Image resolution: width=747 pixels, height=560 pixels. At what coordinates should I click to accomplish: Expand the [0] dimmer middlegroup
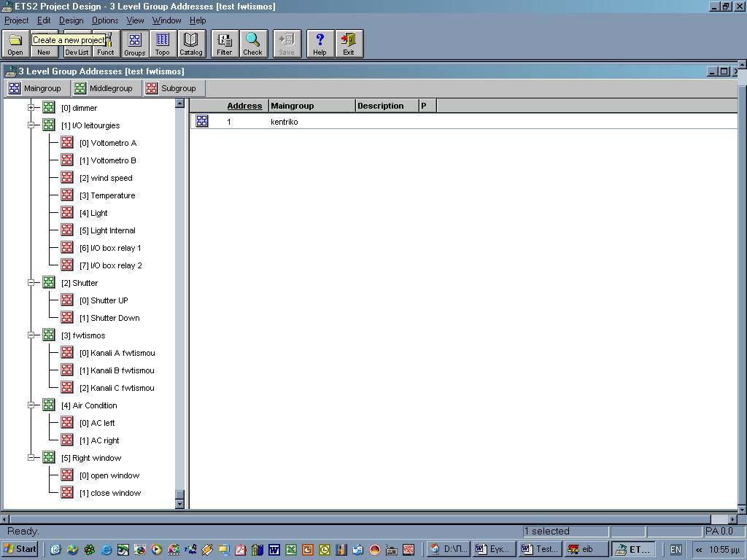tap(31, 108)
